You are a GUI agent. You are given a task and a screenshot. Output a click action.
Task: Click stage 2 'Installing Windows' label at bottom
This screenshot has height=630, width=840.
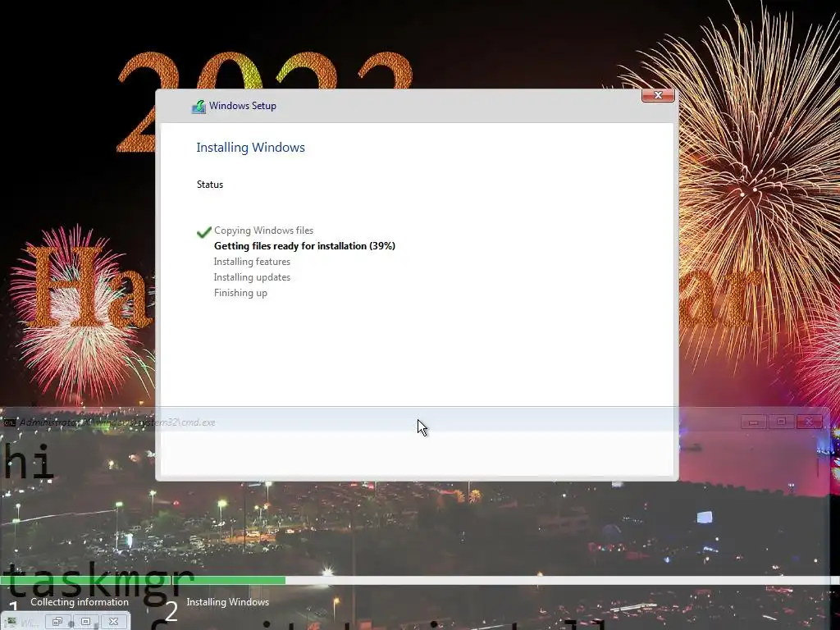228,601
